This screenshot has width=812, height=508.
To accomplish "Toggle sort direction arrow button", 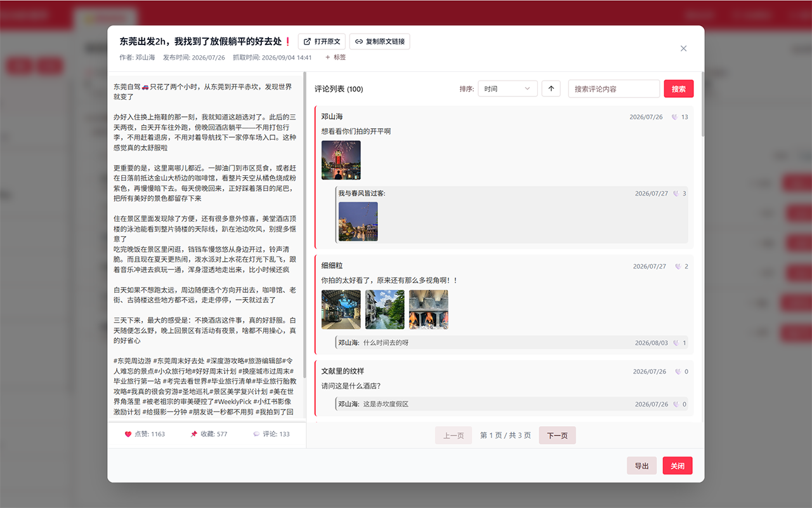I will (551, 89).
